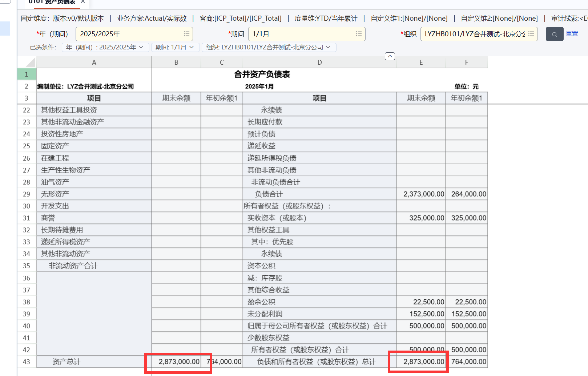588x376 pixels.
Task: Open the year (期间) list picker icon
Action: [186, 34]
